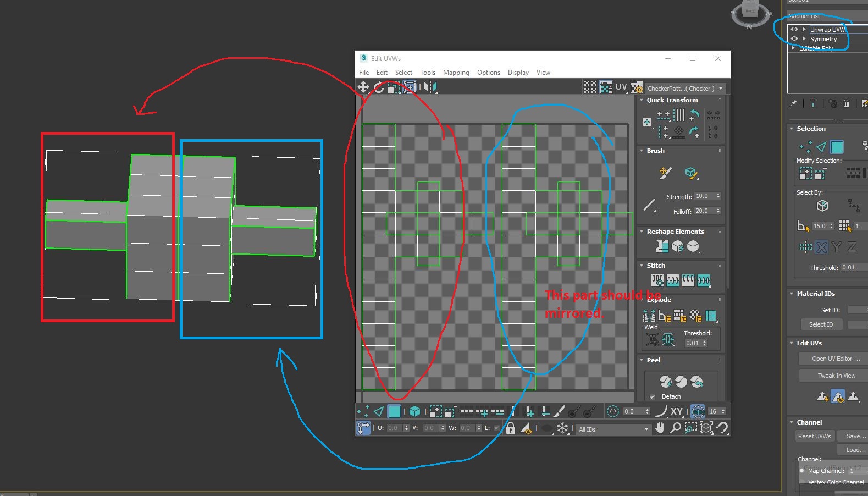868x496 pixels.
Task: Collapse the Edit UVs rollout
Action: 792,343
